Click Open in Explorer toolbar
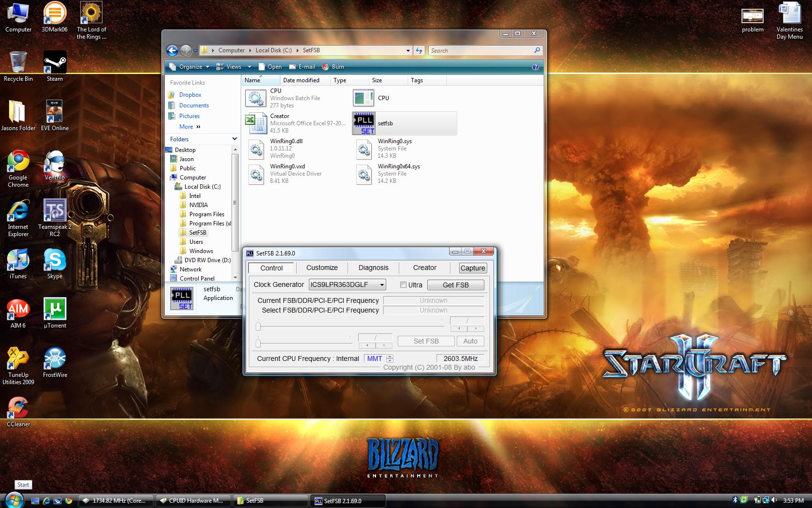 (x=270, y=67)
